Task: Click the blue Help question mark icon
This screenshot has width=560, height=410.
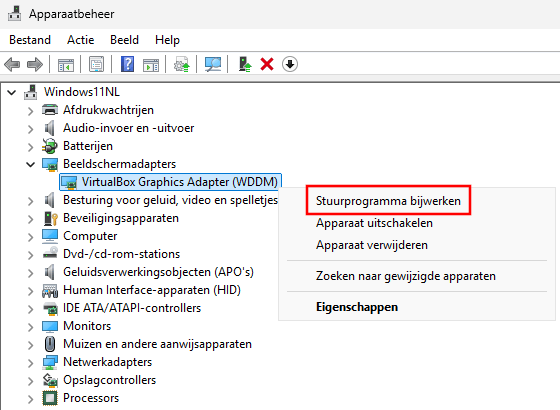Action: tap(128, 65)
